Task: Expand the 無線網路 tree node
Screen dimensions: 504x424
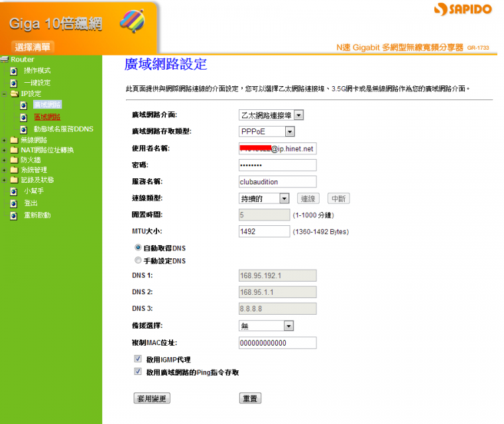Action: tap(5, 140)
